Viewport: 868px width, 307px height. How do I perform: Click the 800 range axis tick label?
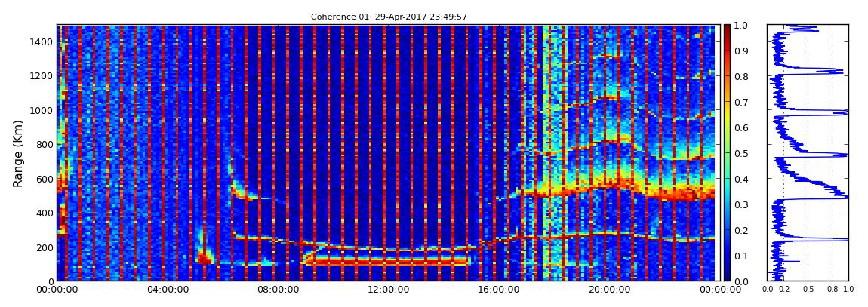pos(45,145)
